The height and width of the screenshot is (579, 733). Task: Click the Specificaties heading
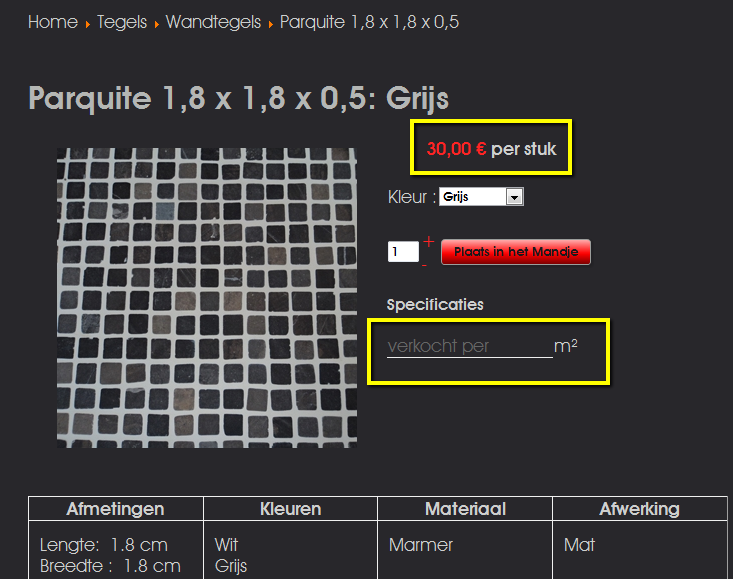pyautogui.click(x=435, y=305)
